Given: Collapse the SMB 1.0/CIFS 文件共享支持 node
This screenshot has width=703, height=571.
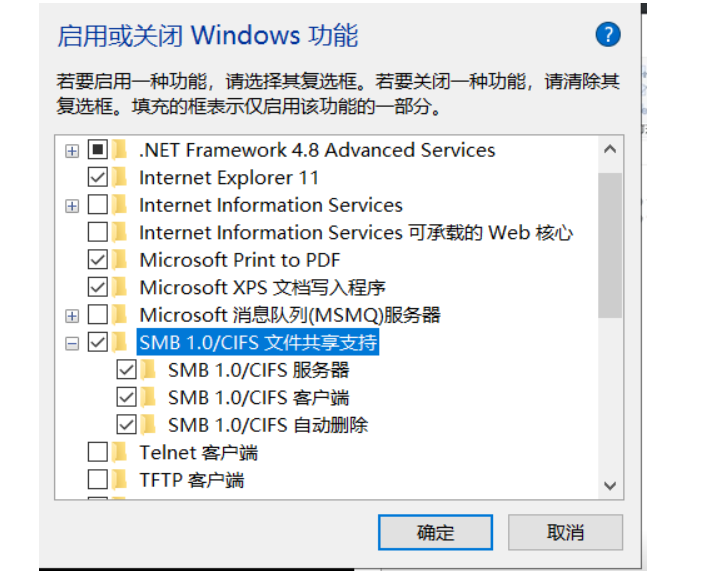Looking at the screenshot, I should coord(71,343).
